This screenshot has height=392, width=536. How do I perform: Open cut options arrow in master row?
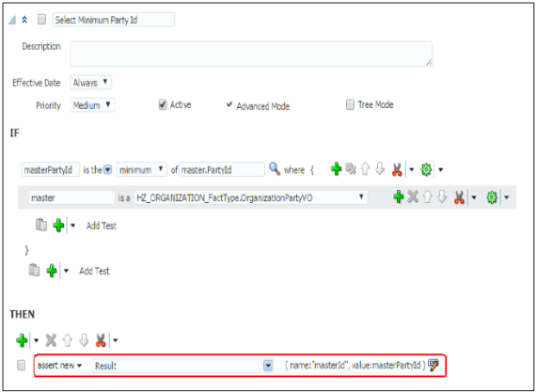click(x=474, y=197)
